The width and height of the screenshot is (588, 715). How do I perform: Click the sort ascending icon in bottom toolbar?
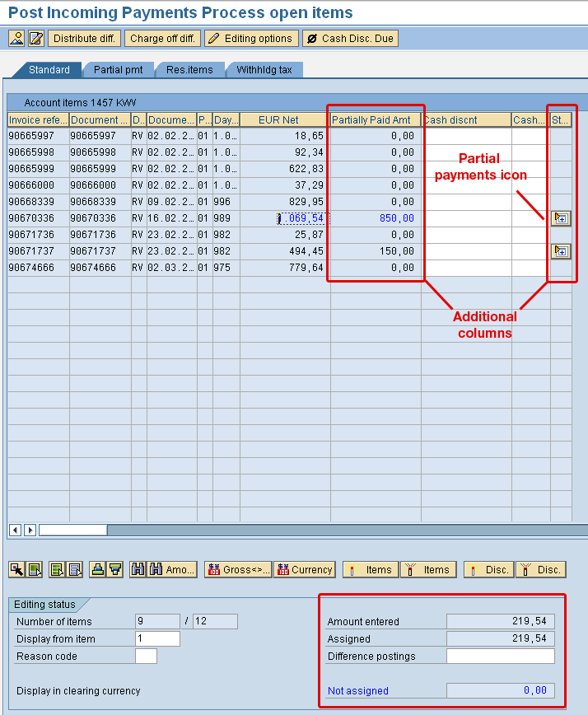pyautogui.click(x=98, y=569)
